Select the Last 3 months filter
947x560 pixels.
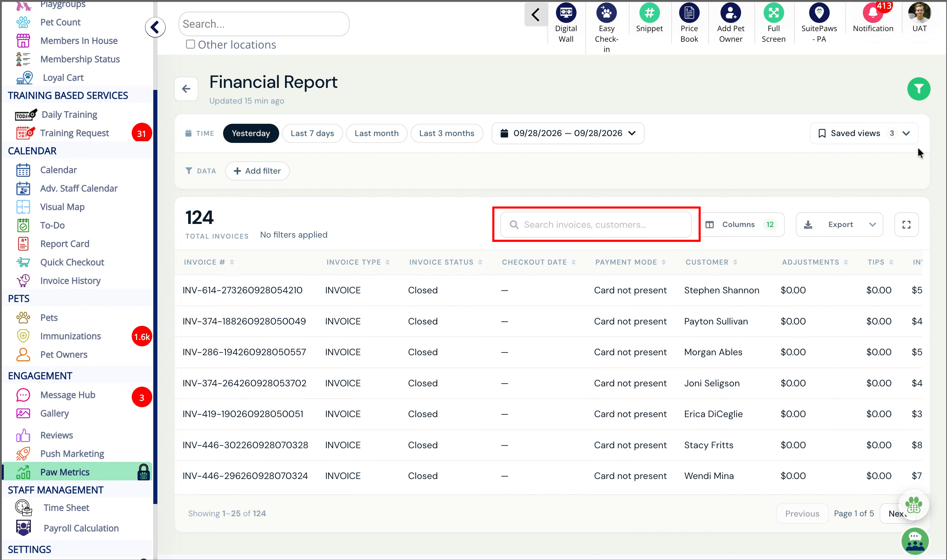click(x=446, y=133)
